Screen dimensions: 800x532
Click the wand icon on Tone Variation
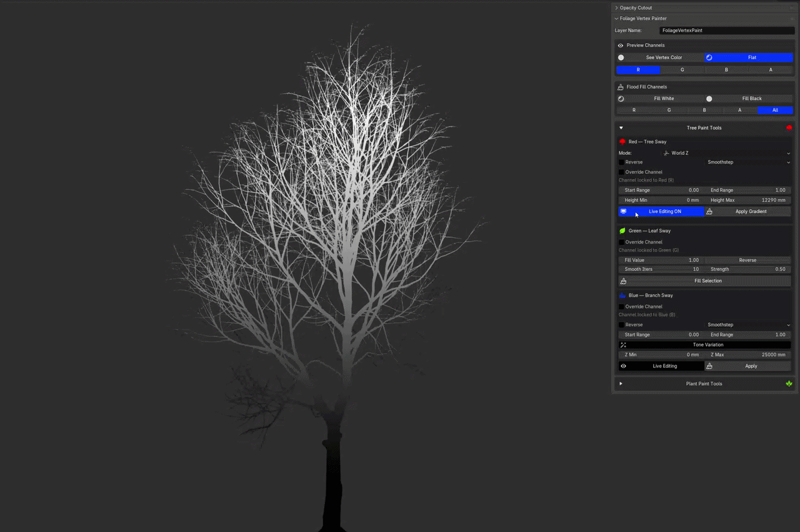click(623, 345)
